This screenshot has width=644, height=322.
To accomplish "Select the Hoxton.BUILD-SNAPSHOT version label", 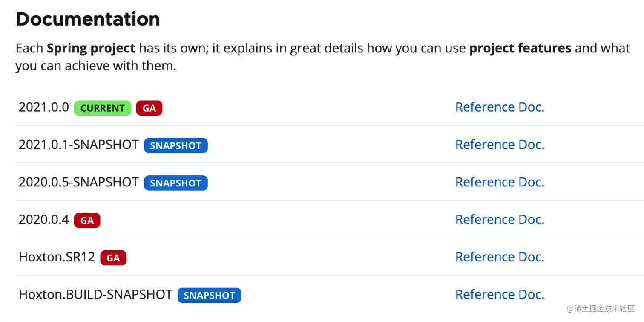I will pos(95,295).
